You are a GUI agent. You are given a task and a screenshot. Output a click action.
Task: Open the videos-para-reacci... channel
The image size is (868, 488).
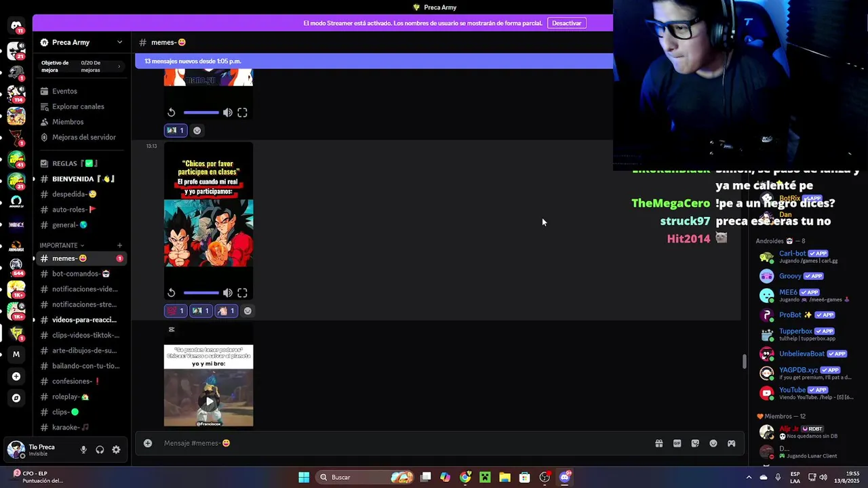pos(81,320)
